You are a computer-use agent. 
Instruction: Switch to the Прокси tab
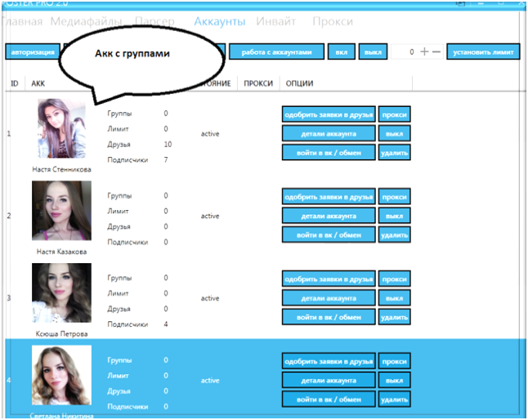(332, 21)
